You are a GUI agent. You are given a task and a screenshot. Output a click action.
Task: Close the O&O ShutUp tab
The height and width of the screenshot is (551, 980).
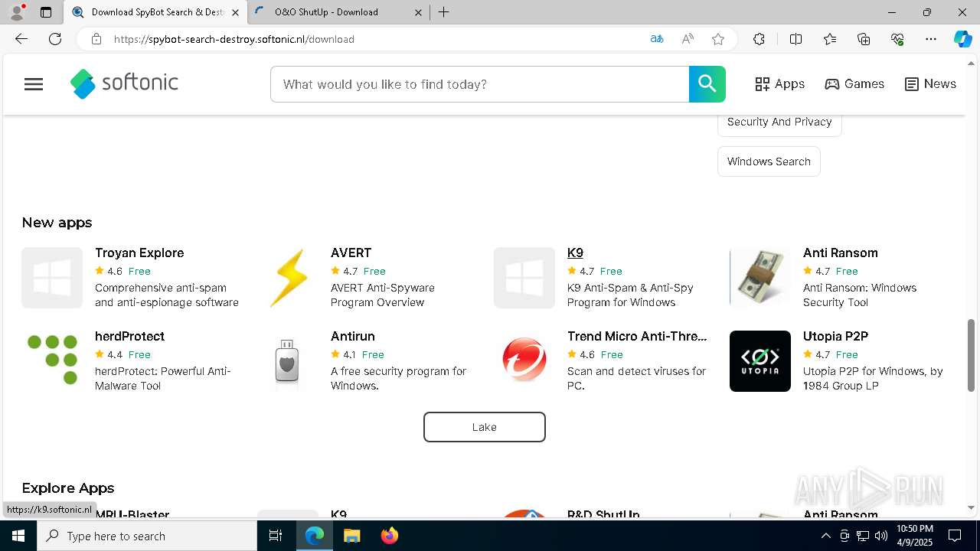tap(418, 12)
